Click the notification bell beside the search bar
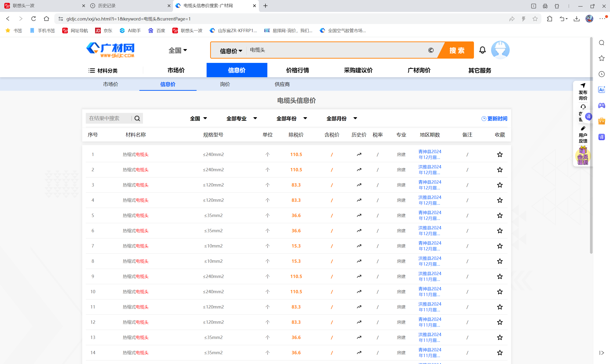Viewport: 610px width, 364px height. [482, 50]
